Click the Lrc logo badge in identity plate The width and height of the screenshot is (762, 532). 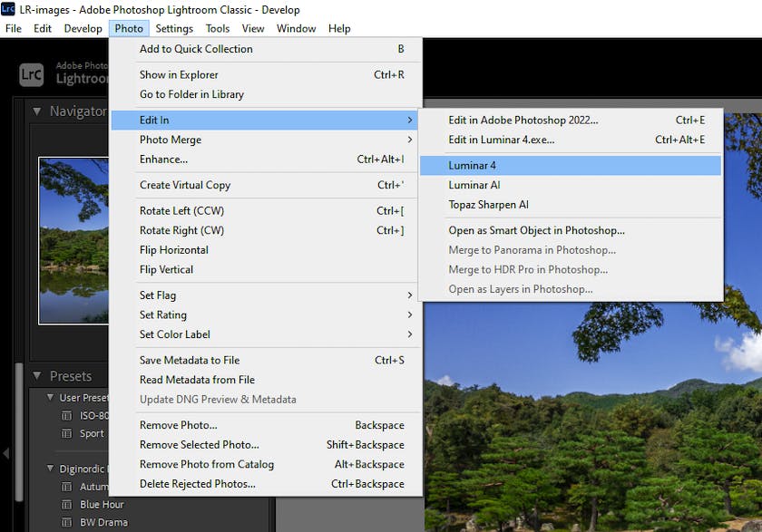coord(32,74)
